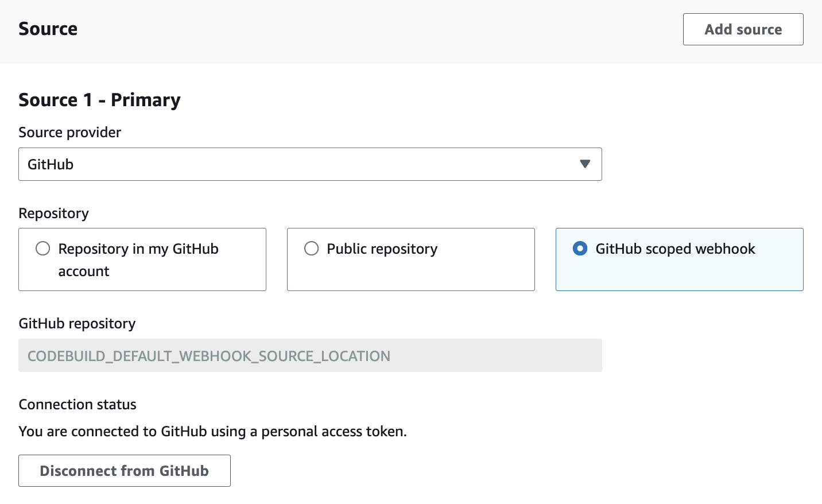Click the Connection status label
822x504 pixels.
click(x=77, y=404)
